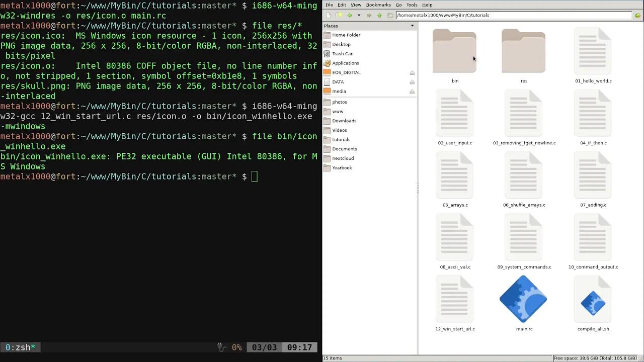This screenshot has width=644, height=362.
Task: Open the Tools menu
Action: click(412, 5)
